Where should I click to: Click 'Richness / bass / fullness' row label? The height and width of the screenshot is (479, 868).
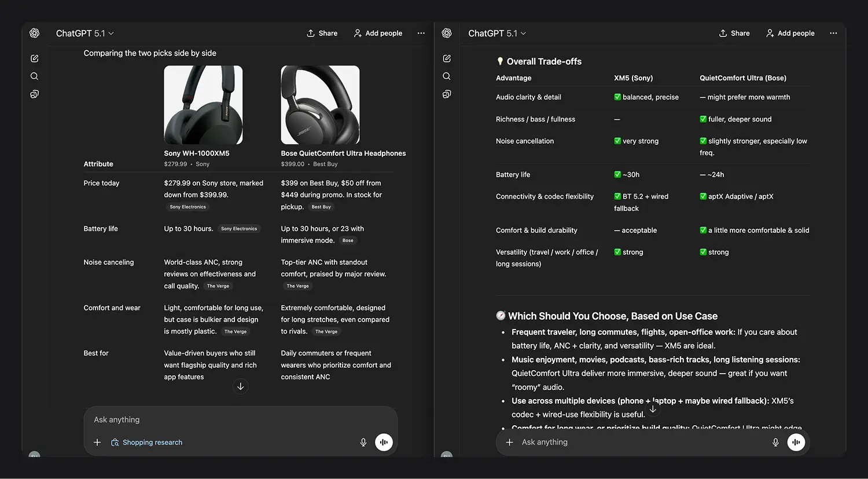535,119
